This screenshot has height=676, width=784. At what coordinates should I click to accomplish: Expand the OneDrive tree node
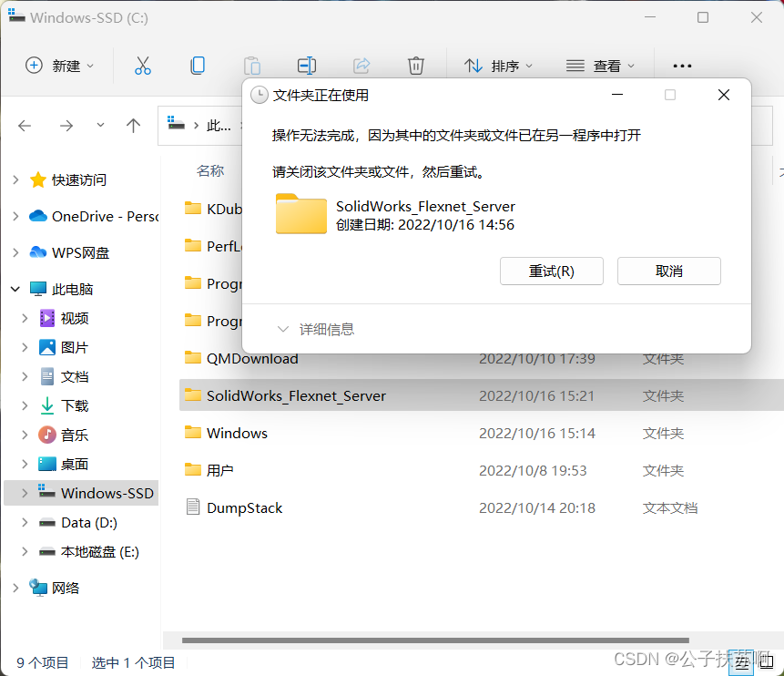[x=15, y=216]
